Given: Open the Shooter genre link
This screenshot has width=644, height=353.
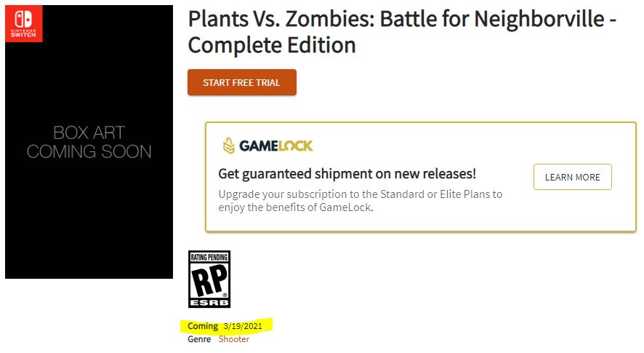Looking at the screenshot, I should (x=234, y=339).
